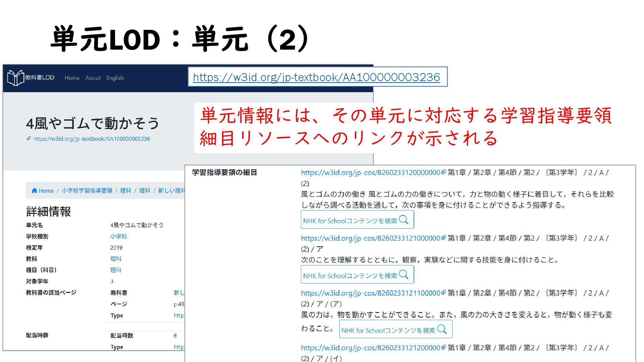644x362 pixels.
Task: Click the 新しい理科 breadcrumb link
Action: 171,190
